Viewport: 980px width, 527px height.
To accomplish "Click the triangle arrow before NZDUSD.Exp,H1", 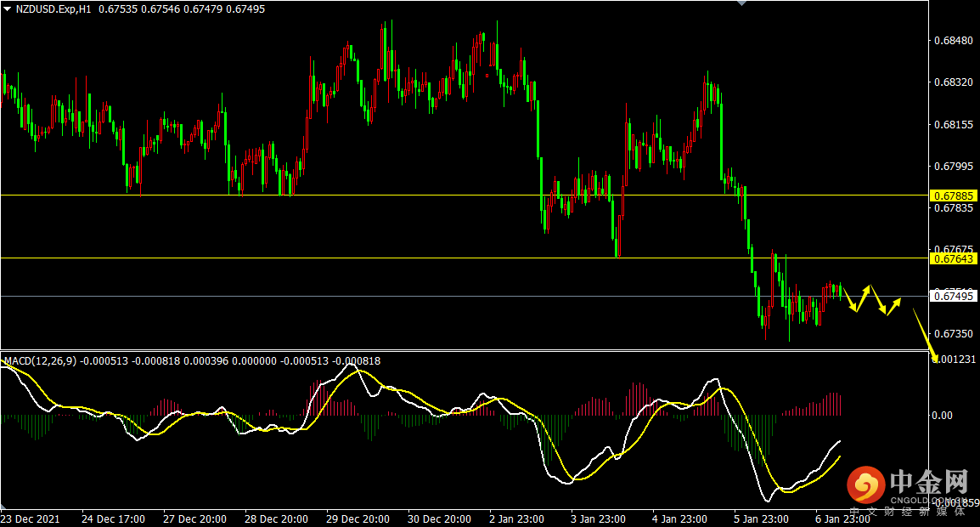I will pos(7,8).
